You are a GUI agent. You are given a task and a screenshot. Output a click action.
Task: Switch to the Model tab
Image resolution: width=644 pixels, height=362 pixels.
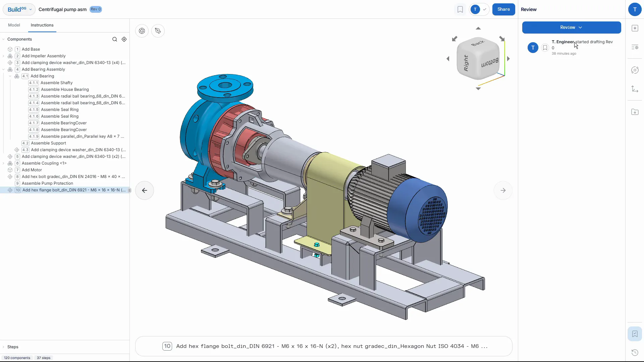tap(14, 25)
